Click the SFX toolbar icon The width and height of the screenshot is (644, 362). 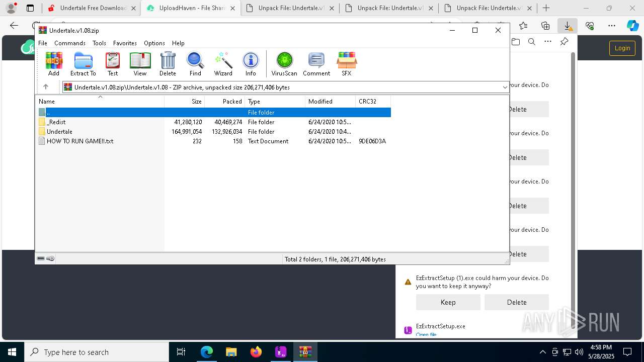[347, 64]
